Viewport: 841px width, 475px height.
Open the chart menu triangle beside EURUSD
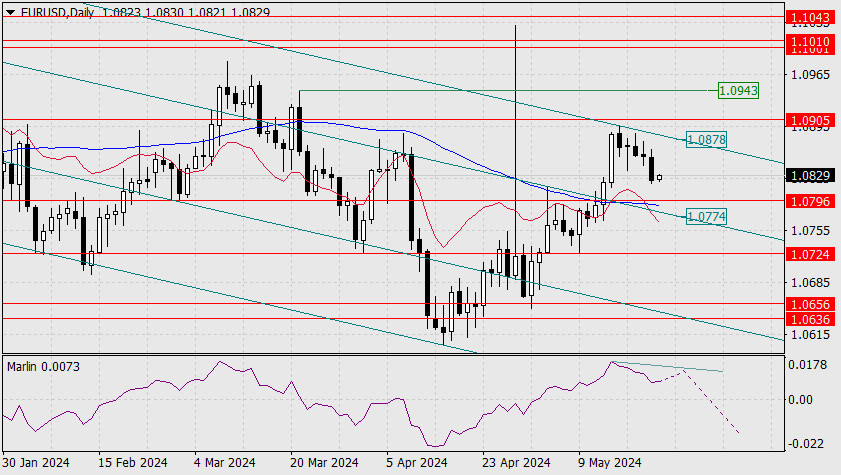[x=11, y=12]
